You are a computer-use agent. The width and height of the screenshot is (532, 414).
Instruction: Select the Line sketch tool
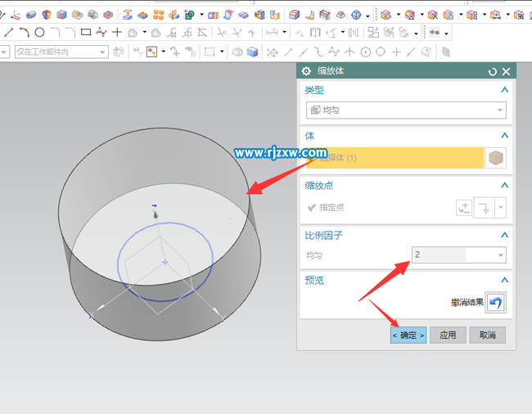[8, 32]
